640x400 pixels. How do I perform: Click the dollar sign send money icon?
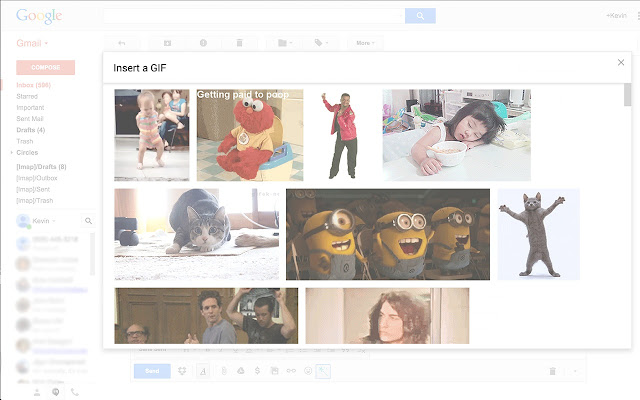pyautogui.click(x=257, y=371)
